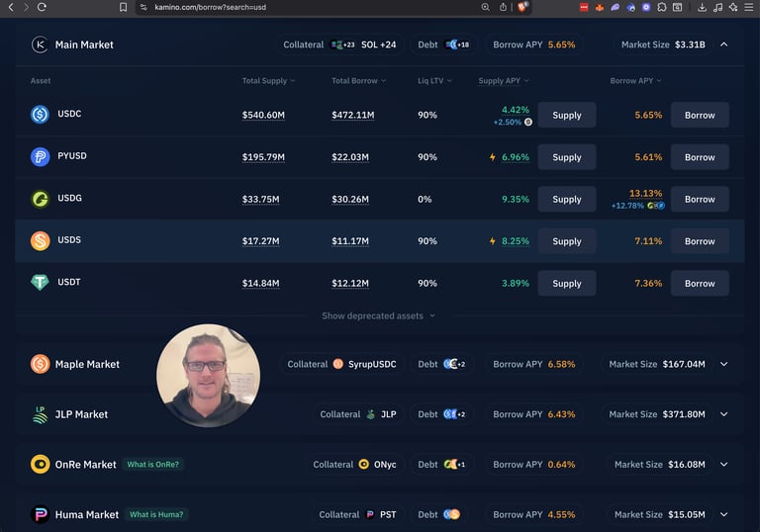Sort table by Borrow APY column
This screenshot has height=532, width=760.
(x=635, y=81)
